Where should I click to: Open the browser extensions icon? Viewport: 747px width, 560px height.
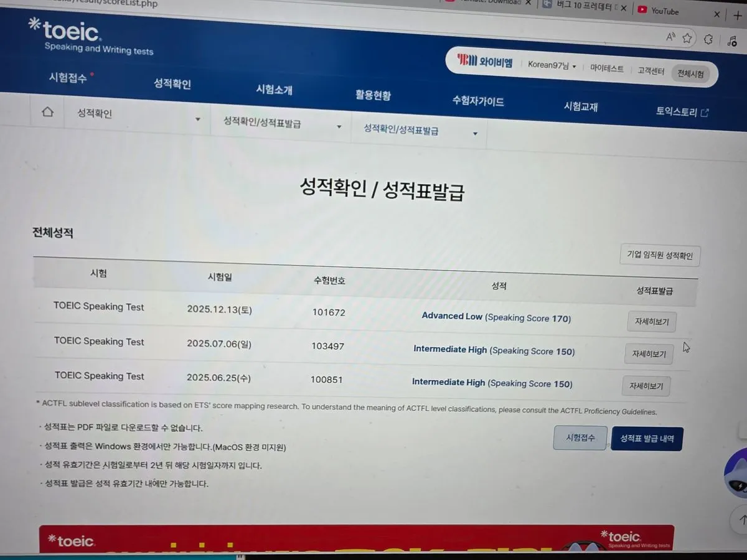tap(708, 39)
